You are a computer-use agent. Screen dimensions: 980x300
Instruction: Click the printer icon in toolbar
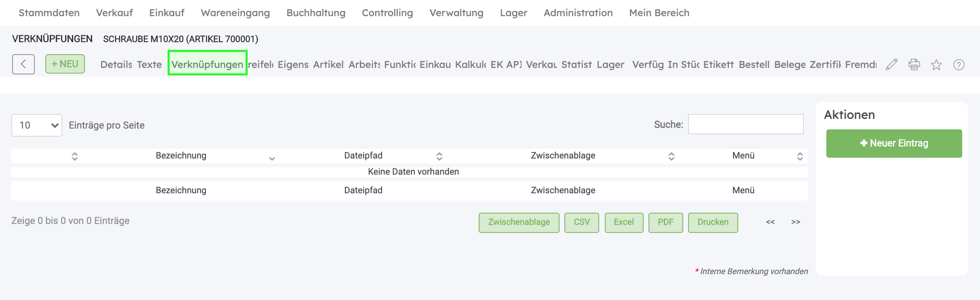point(914,65)
